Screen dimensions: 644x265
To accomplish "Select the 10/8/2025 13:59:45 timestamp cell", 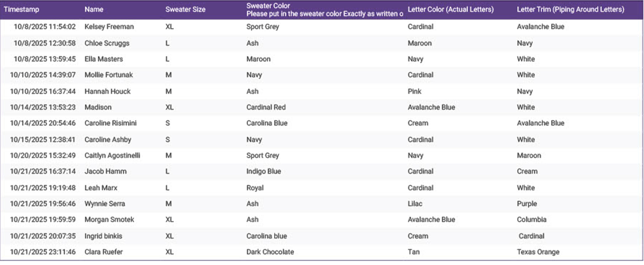I will click(45, 59).
